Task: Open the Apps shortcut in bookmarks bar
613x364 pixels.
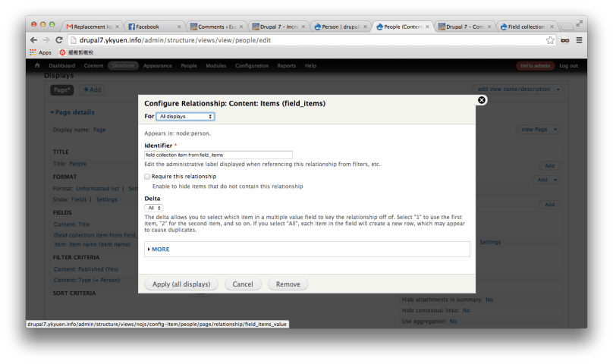Action: coord(40,52)
